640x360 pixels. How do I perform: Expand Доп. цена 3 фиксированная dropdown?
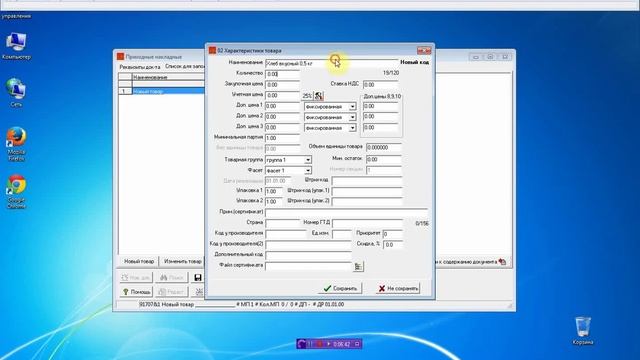coord(352,128)
